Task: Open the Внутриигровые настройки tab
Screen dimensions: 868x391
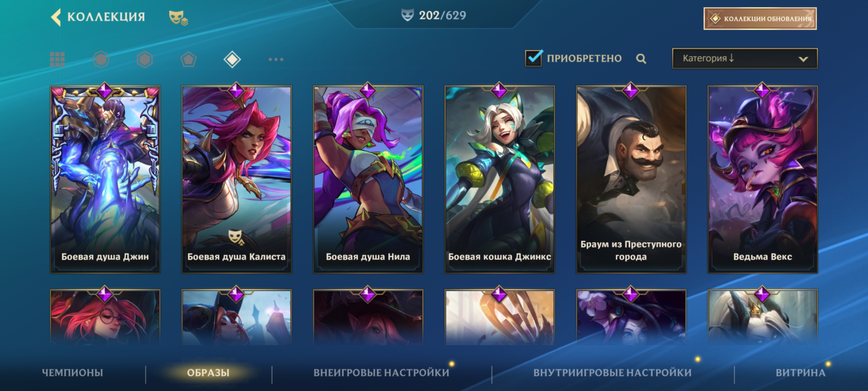Action: [x=612, y=373]
